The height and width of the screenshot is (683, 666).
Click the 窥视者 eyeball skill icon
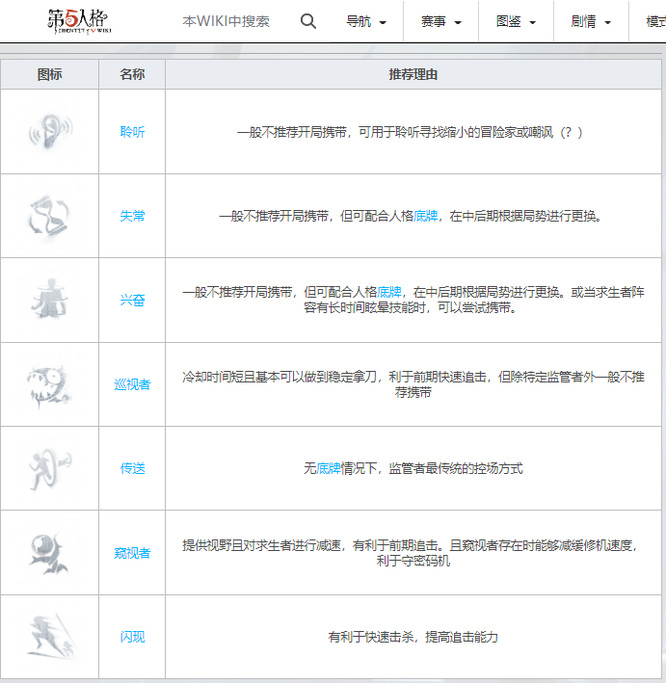pyautogui.click(x=49, y=553)
